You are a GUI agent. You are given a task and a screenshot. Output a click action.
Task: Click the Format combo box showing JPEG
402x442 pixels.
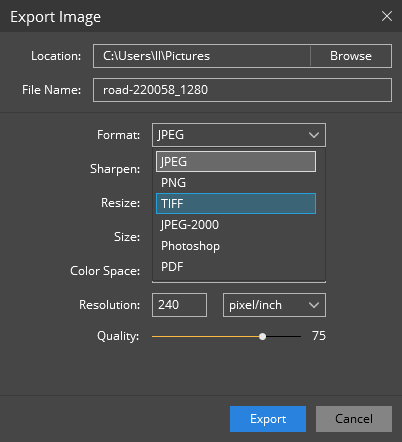click(239, 135)
